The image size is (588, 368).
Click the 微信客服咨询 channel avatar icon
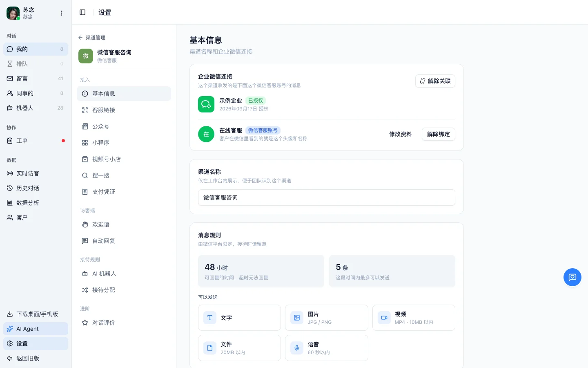coord(86,56)
